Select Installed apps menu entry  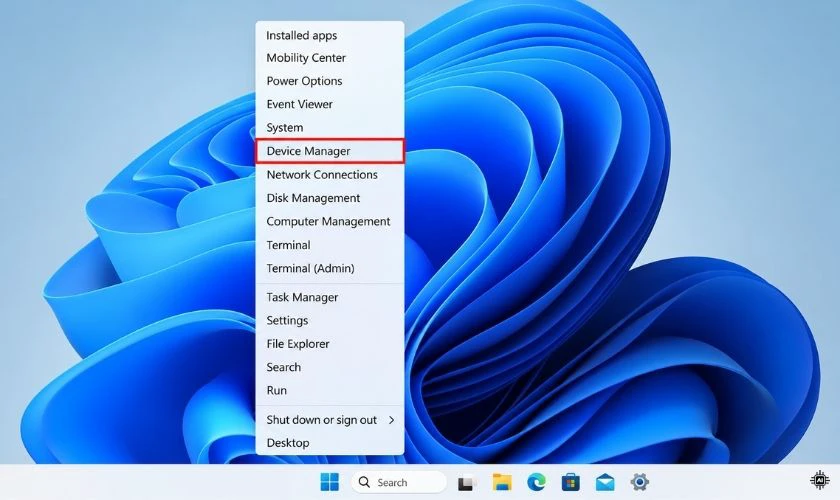click(x=330, y=35)
